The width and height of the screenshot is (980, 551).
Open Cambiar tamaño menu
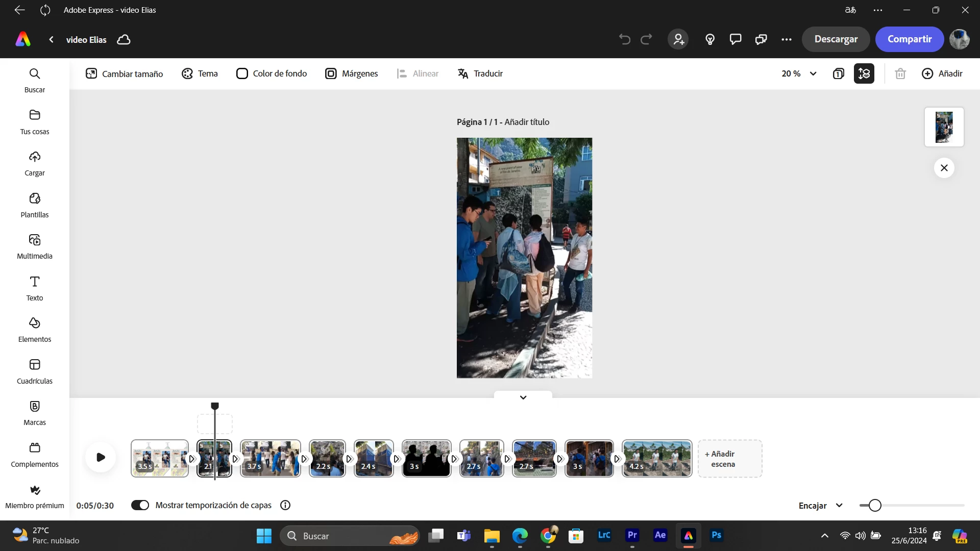tap(124, 73)
